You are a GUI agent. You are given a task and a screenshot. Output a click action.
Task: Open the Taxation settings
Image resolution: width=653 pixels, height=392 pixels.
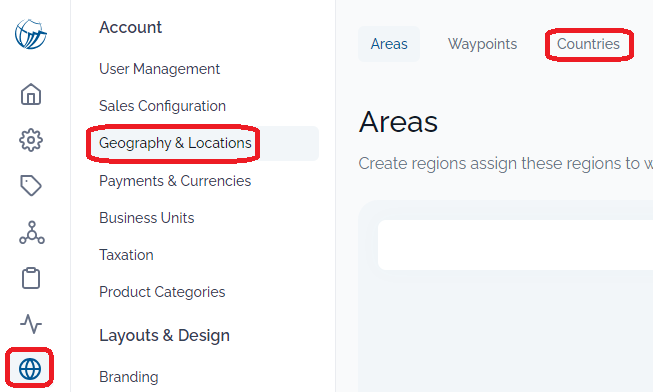click(126, 255)
